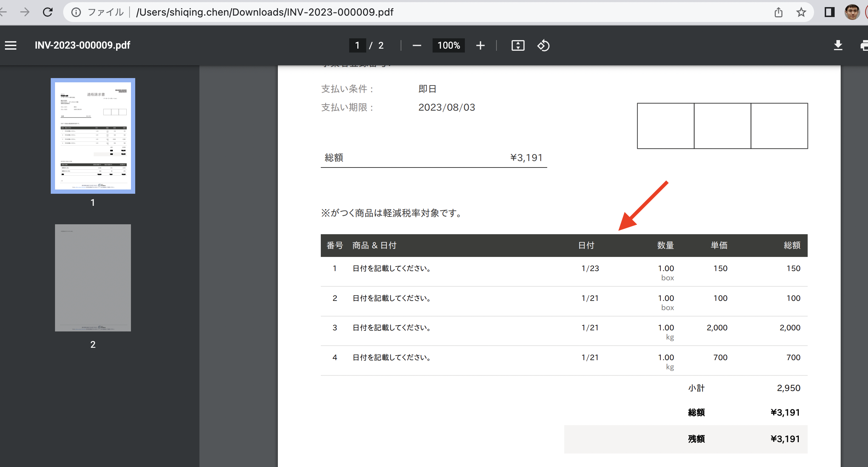Toggle the browser side panel

[x=829, y=12]
